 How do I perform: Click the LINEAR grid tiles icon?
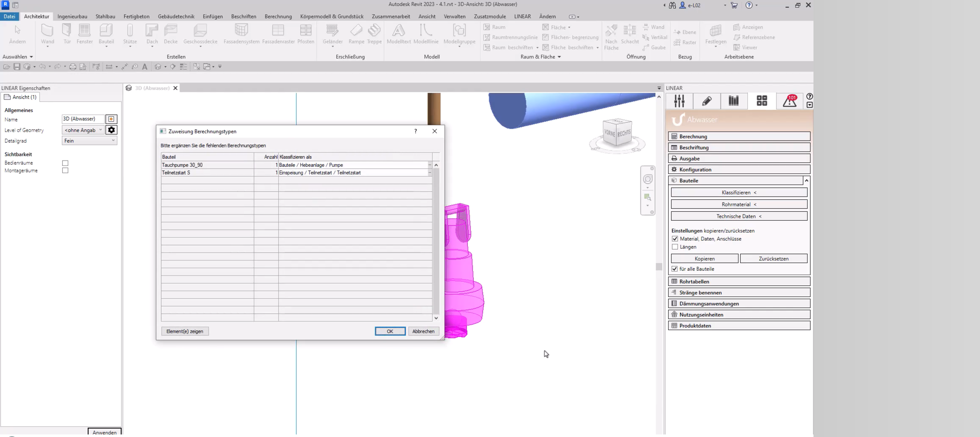click(x=762, y=101)
